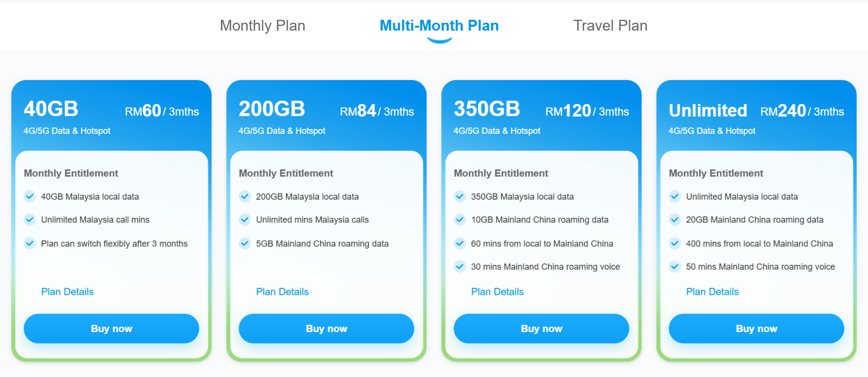Click checkmark next to Unlimited Malaysia call mins
Viewport: 868px width, 377px height.
point(30,220)
